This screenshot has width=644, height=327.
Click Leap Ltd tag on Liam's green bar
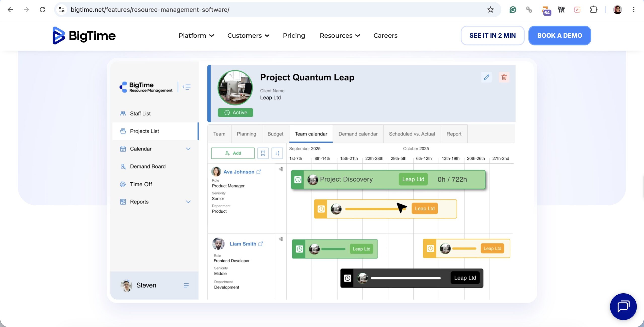pyautogui.click(x=361, y=249)
